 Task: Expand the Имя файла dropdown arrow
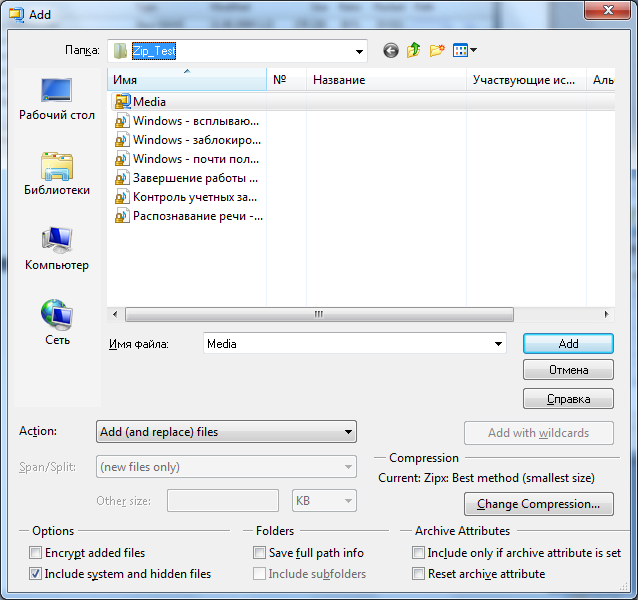(498, 344)
